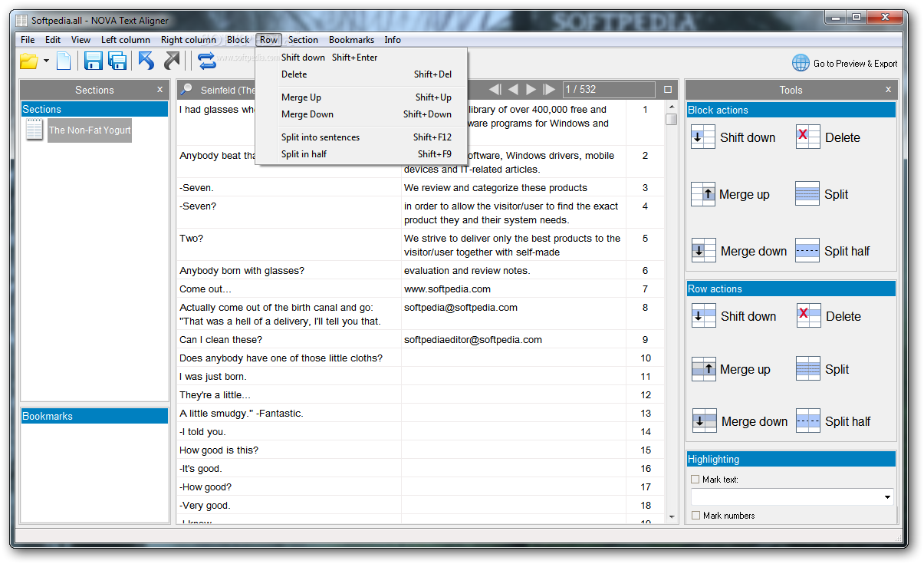Jump to the first page arrow

495,90
